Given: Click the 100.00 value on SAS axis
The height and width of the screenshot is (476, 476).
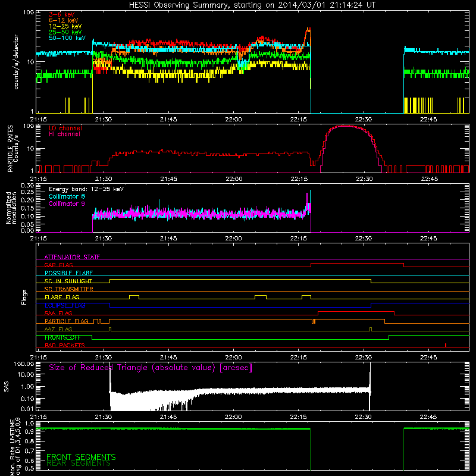Looking at the screenshot, I should click(24, 364).
